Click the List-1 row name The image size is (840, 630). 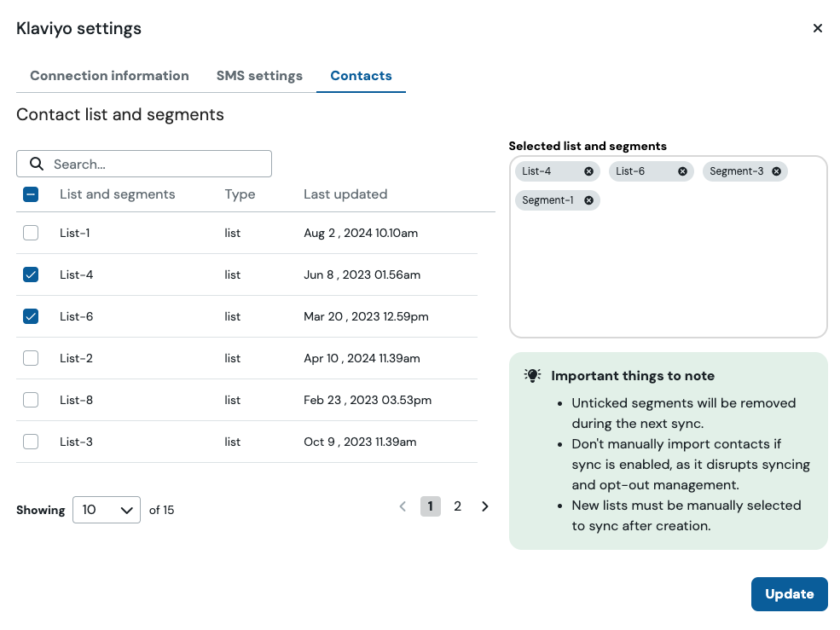[75, 233]
